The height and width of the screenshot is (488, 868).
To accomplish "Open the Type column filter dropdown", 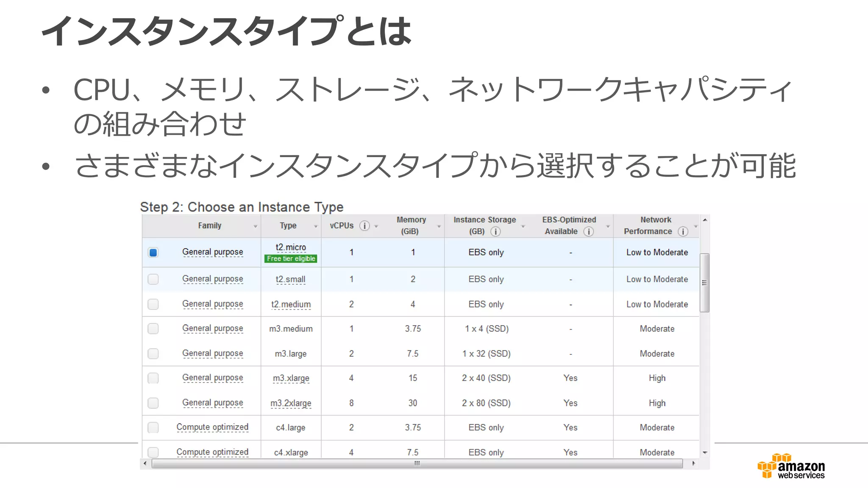I will click(315, 227).
